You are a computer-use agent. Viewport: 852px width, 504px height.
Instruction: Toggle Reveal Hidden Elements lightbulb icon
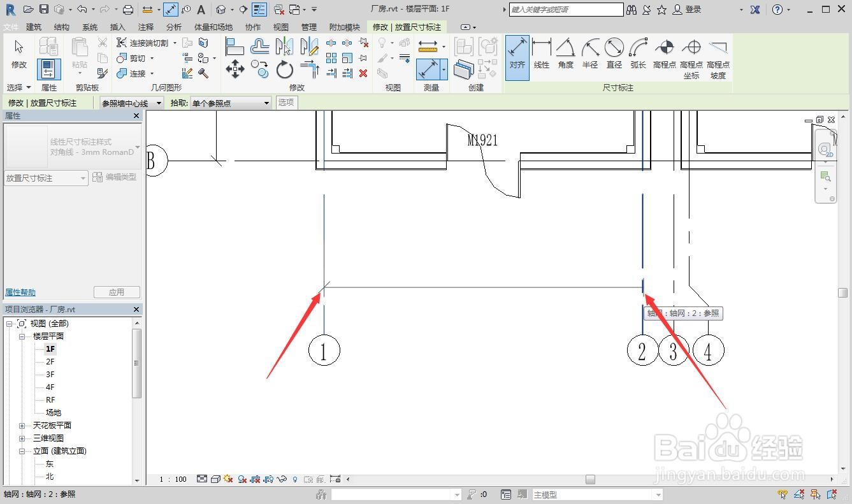point(295,479)
